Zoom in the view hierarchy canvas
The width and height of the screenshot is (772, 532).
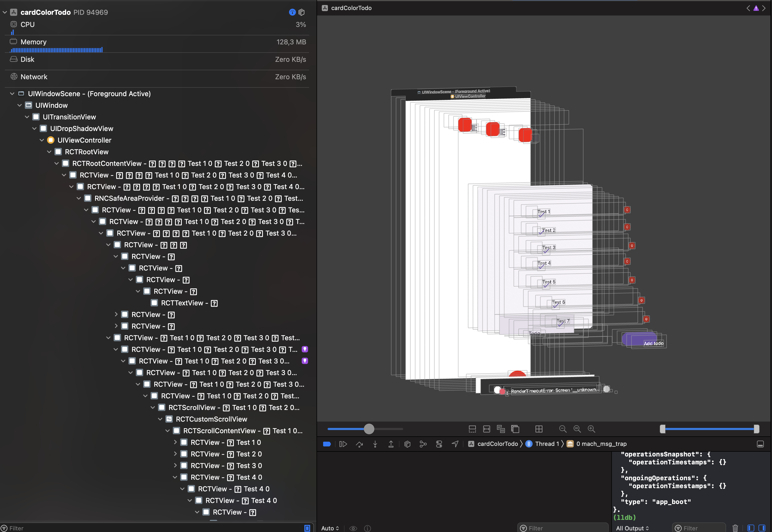(x=591, y=429)
